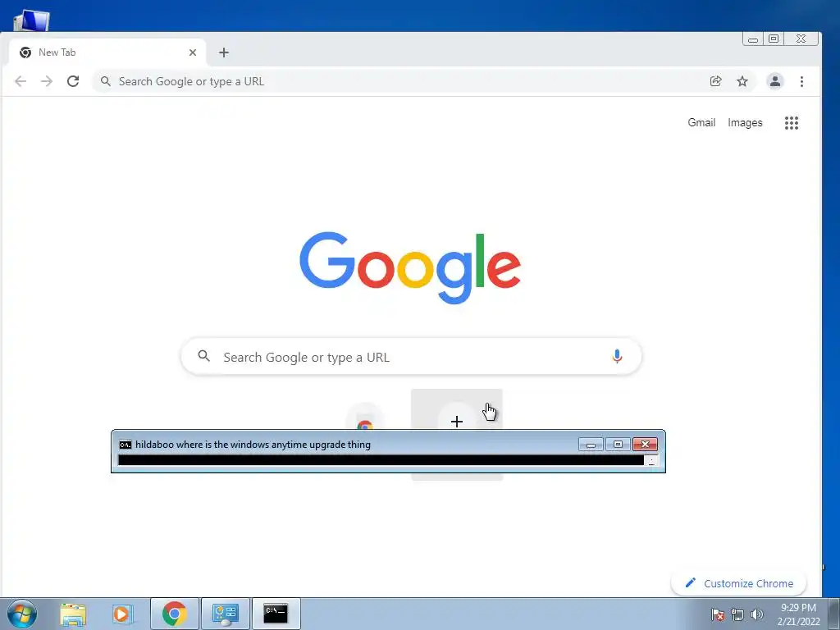Click the Google logo

point(410,267)
